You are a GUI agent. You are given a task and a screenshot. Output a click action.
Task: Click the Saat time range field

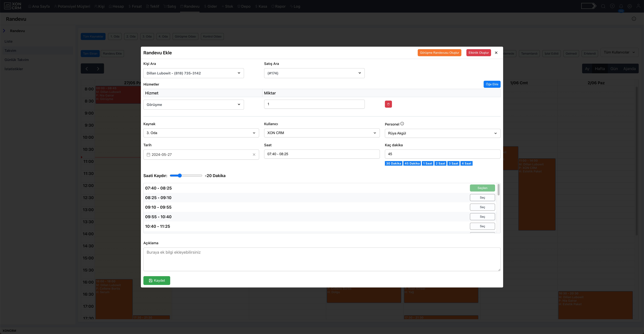[322, 154]
